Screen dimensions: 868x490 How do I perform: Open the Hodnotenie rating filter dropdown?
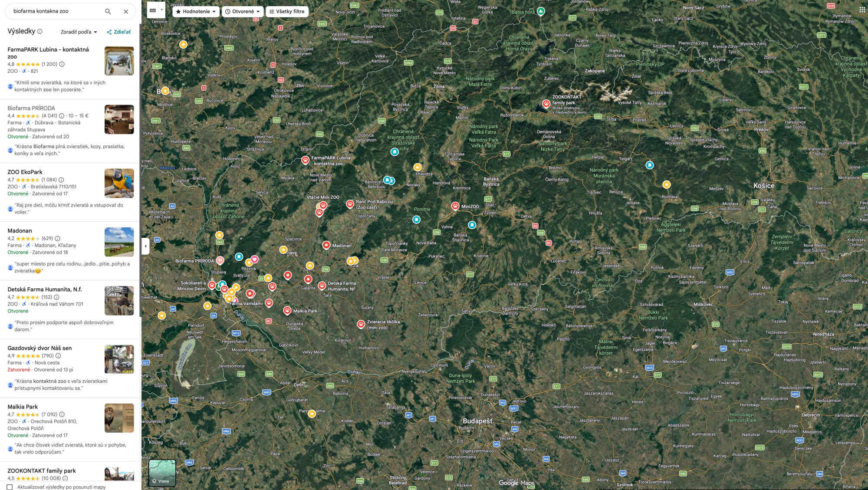(196, 12)
